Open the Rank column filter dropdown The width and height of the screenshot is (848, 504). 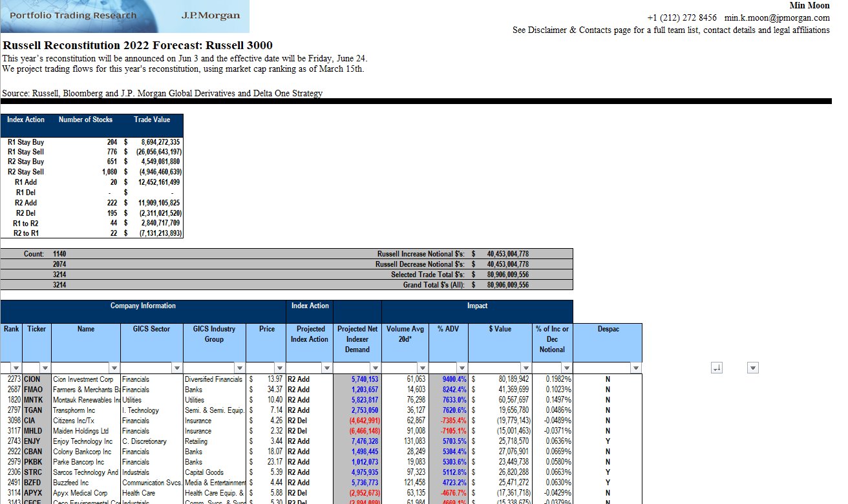pyautogui.click(x=16, y=368)
